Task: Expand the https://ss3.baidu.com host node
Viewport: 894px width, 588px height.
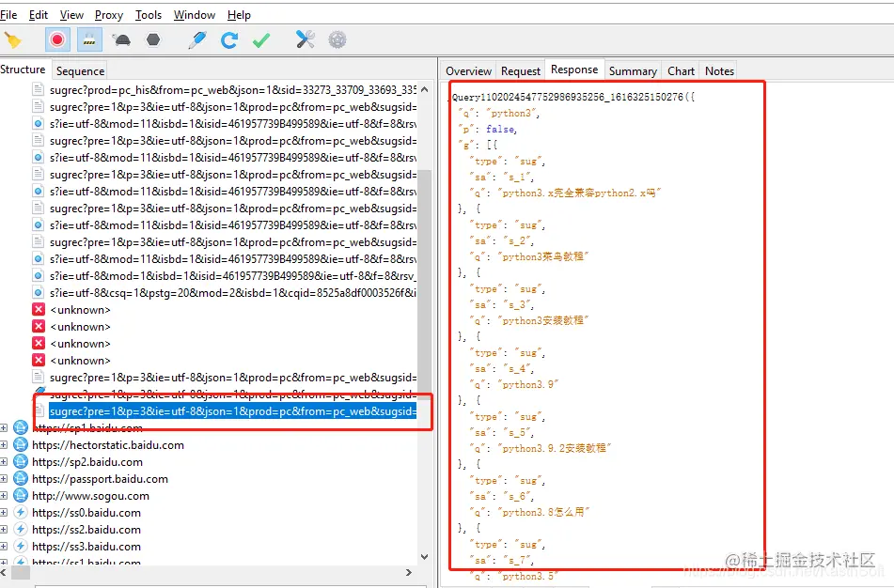Action: (4, 547)
